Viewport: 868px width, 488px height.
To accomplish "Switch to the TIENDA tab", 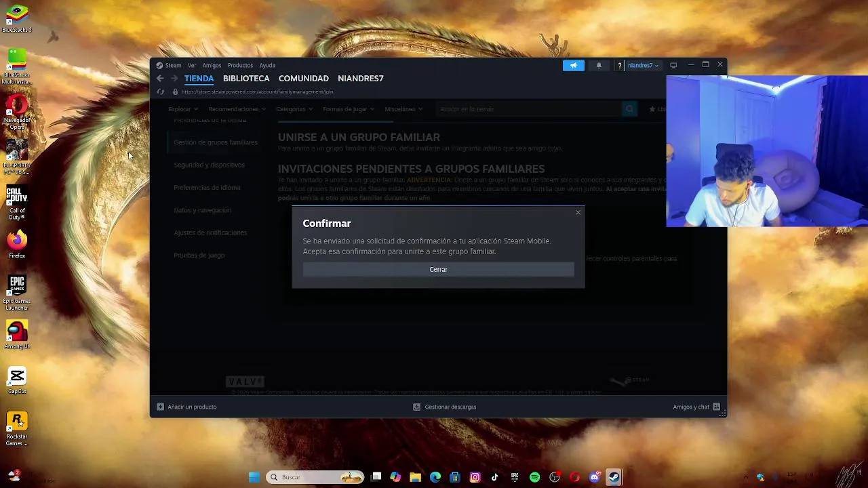I will [199, 79].
